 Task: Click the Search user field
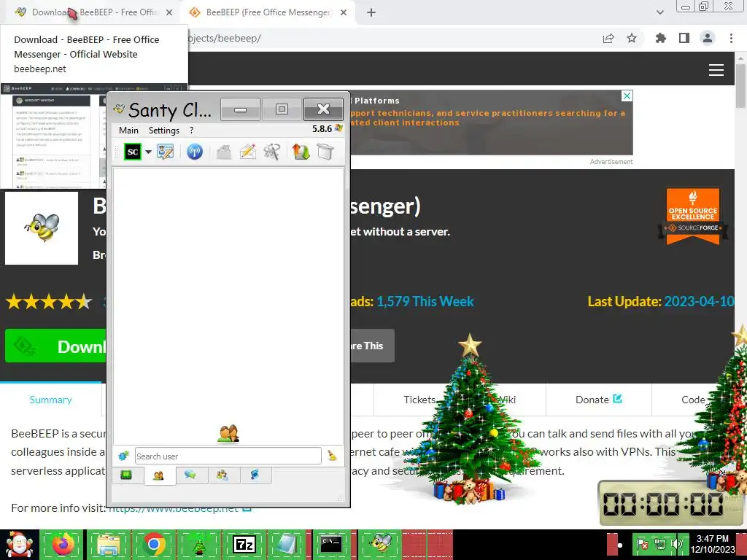[228, 456]
